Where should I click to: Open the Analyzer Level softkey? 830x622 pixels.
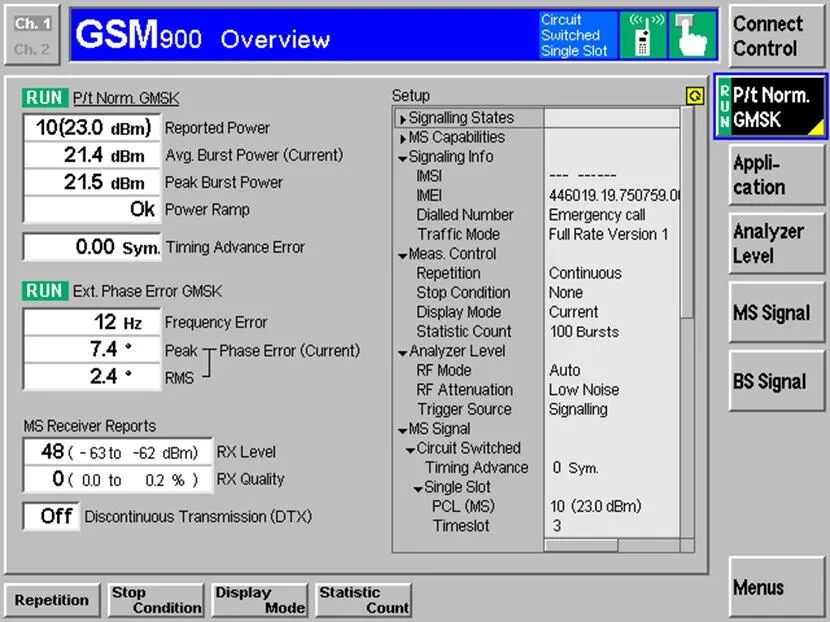[x=776, y=244]
